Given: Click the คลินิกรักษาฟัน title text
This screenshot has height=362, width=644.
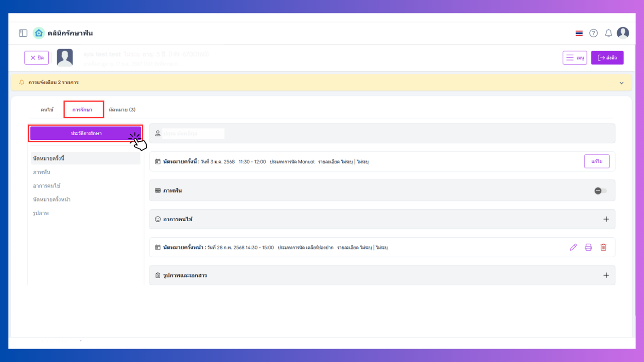Looking at the screenshot, I should pyautogui.click(x=70, y=33).
